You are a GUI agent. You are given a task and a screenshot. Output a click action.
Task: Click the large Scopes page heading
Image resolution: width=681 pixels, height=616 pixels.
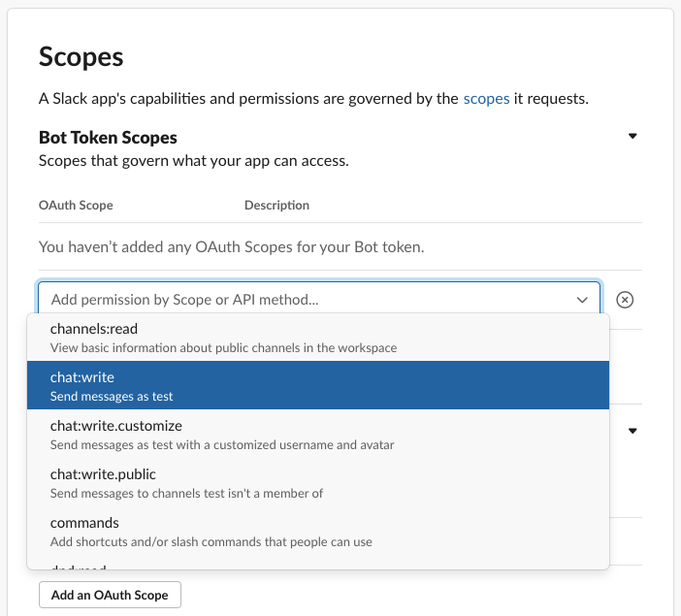pyautogui.click(x=81, y=57)
